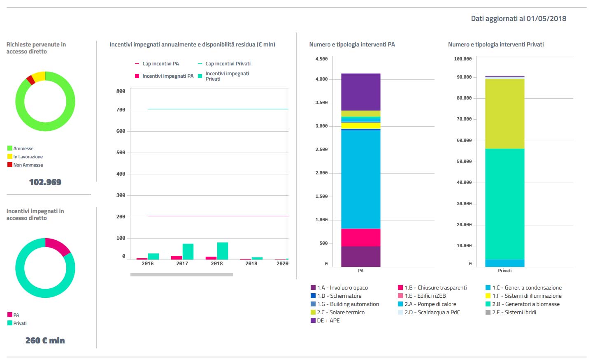The image size is (595, 364).
Task: Click the 2019 x-axis label
Action: pyautogui.click(x=251, y=264)
